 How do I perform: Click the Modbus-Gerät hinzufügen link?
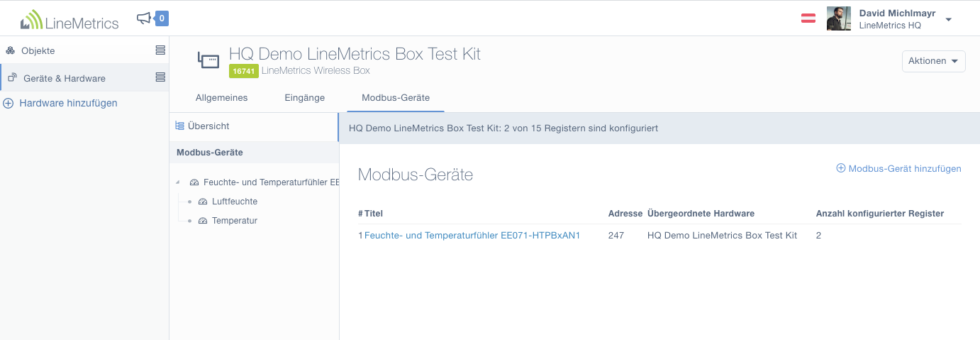click(x=899, y=168)
